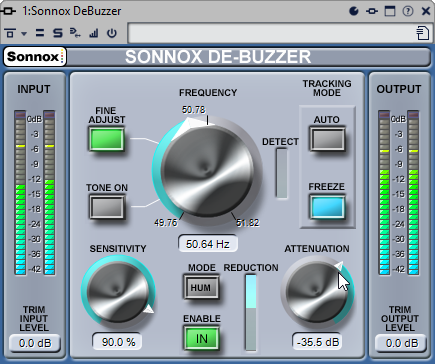
Task: Click the plugin chain icon beside the window title
Action: point(9,11)
